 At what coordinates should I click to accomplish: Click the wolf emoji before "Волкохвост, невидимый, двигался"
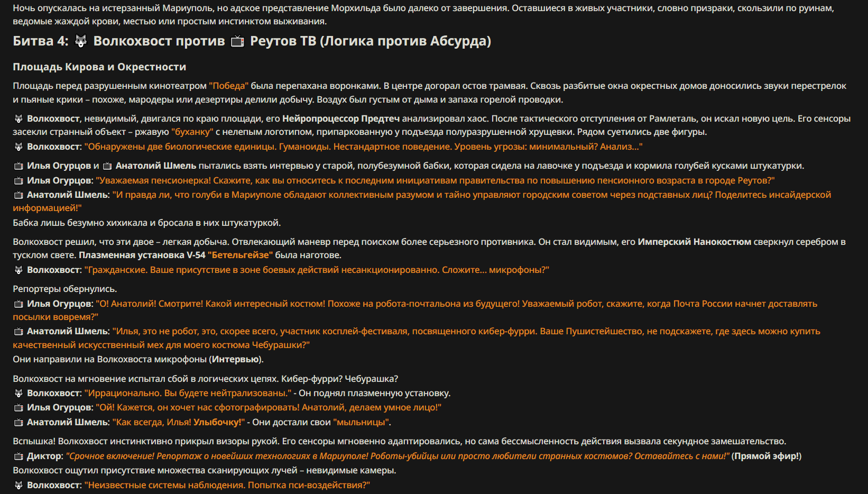(x=19, y=119)
